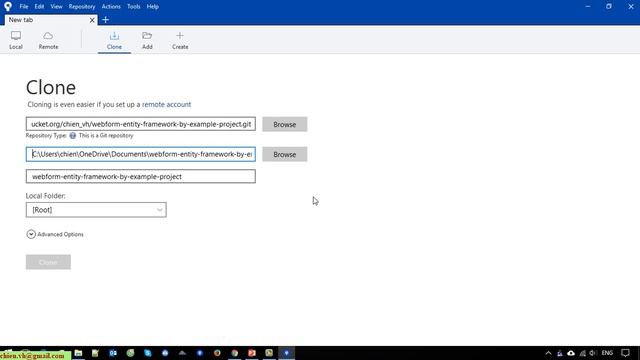
Task: Open a new tab with plus icon
Action: (x=105, y=20)
